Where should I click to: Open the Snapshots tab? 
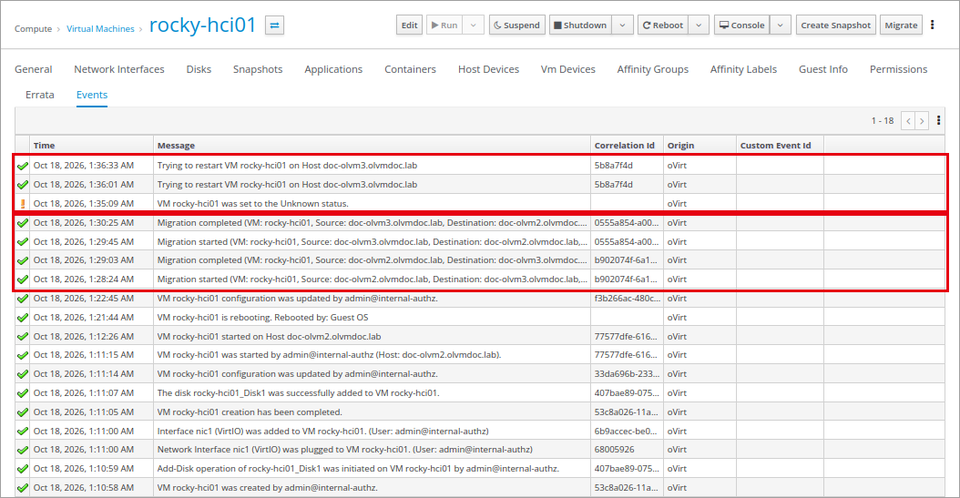[x=258, y=69]
